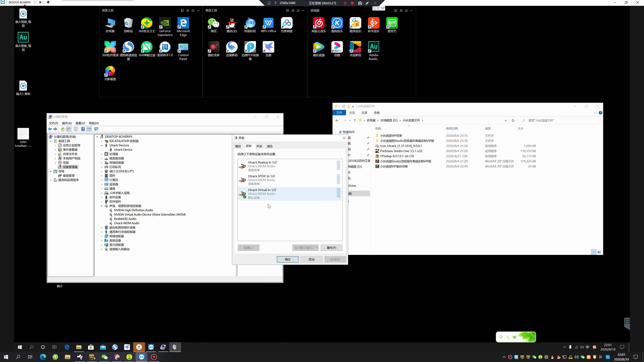Open the GeForce Experience icon
The image size is (644, 362).
165,23
